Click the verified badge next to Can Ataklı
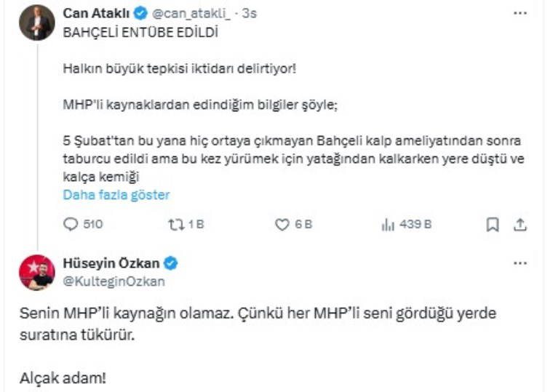This screenshot has height=392, width=553. pos(141,13)
